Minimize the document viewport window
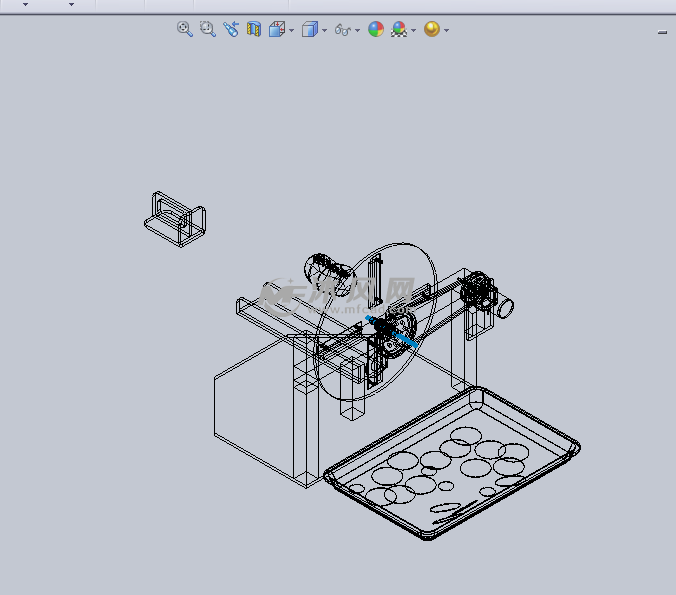The height and width of the screenshot is (595, 676). pyautogui.click(x=662, y=33)
